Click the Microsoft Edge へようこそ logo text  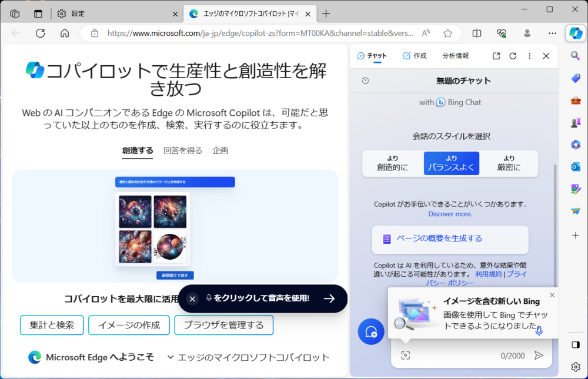pyautogui.click(x=91, y=357)
